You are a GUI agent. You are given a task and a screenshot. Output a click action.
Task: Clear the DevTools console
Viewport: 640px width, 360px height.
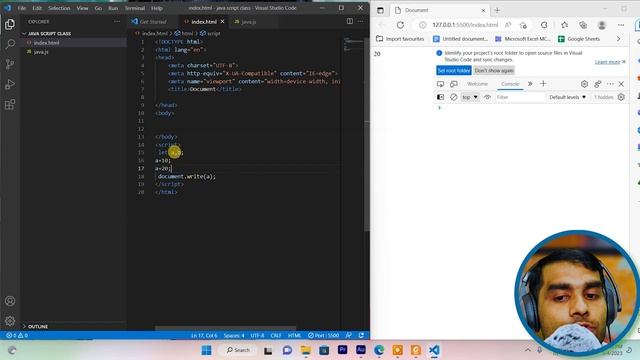[453, 97]
